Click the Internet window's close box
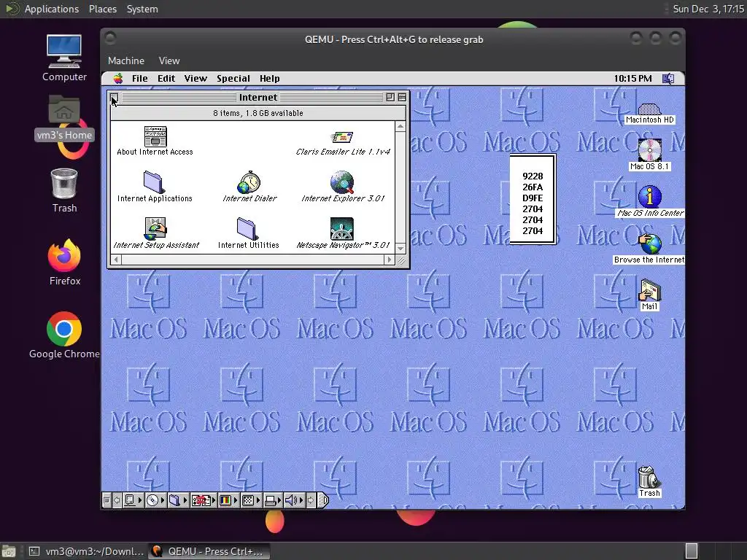Screen dimensions: 747x560 coord(115,97)
